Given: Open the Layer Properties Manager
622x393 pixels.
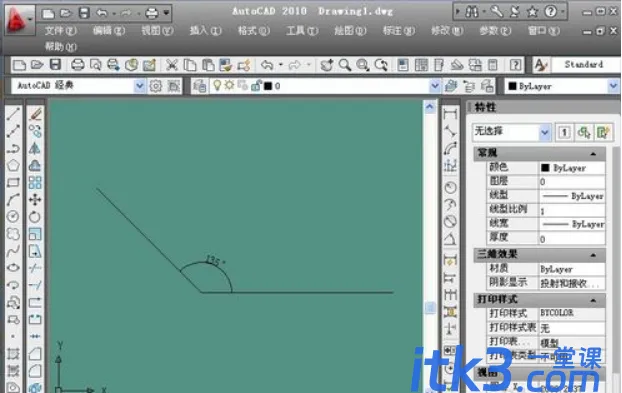Looking at the screenshot, I should 200,86.
